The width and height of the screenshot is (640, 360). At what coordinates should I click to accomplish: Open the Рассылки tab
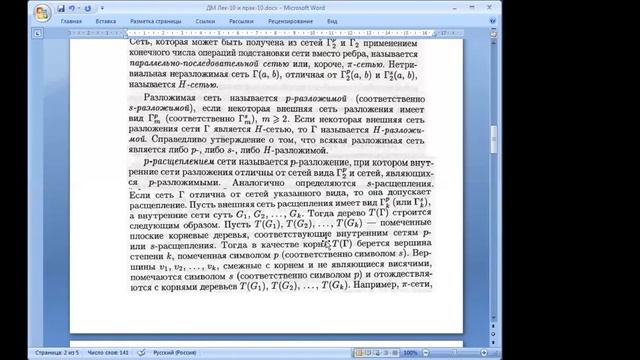241,21
